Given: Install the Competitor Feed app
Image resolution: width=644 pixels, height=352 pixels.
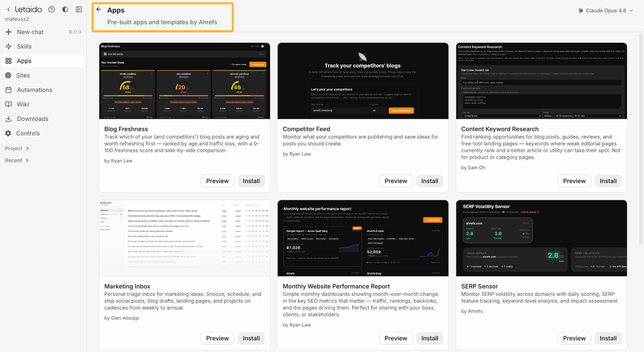Looking at the screenshot, I should click(x=430, y=181).
